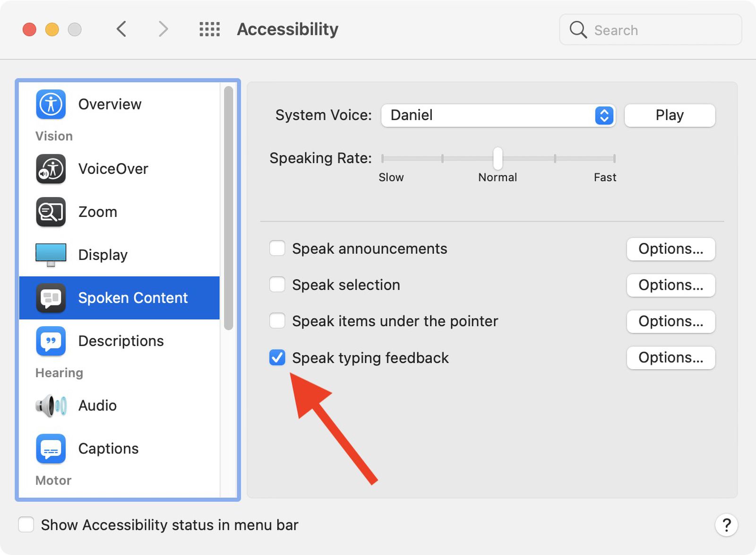Enable Speak items under the pointer
The image size is (756, 555).
pyautogui.click(x=277, y=321)
